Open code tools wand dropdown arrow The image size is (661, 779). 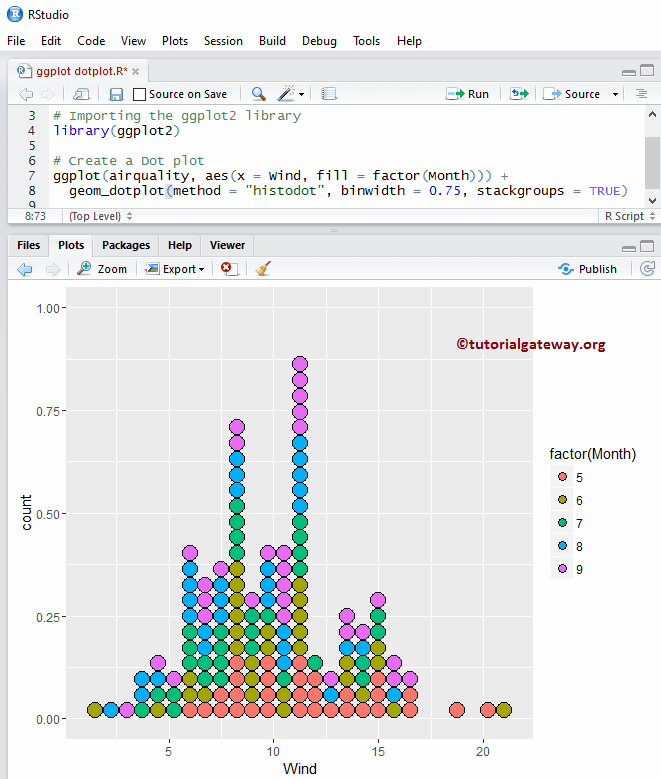tap(302, 94)
